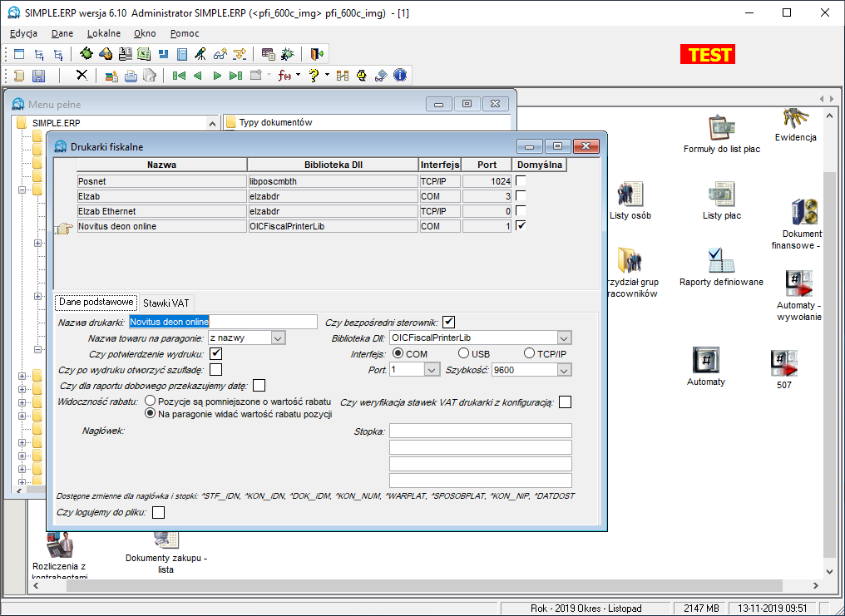Click the exit door icon in toolbar
The image size is (845, 616).
(x=316, y=54)
